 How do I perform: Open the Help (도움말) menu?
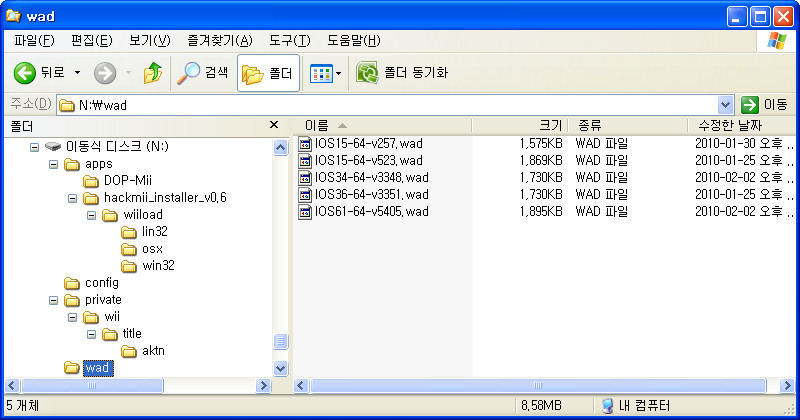(x=354, y=40)
